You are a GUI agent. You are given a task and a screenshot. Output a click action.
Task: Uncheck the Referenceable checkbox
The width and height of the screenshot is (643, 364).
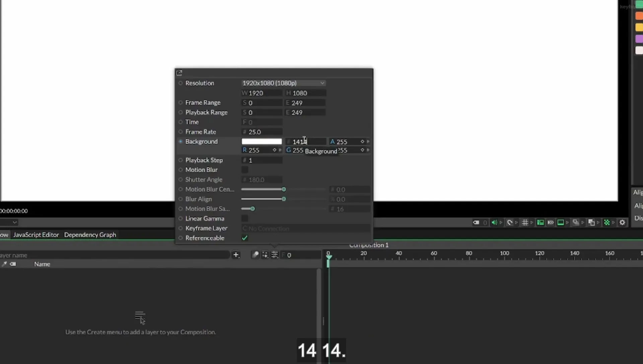[x=245, y=238]
